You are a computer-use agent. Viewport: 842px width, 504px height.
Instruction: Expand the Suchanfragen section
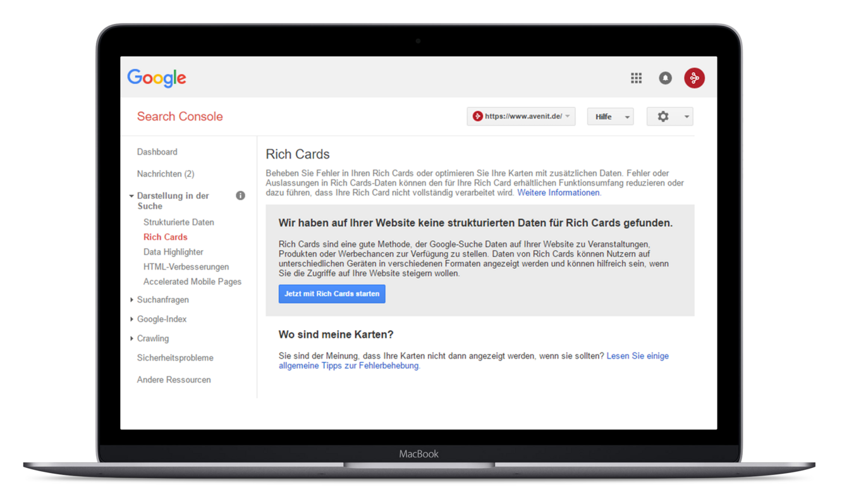click(131, 300)
